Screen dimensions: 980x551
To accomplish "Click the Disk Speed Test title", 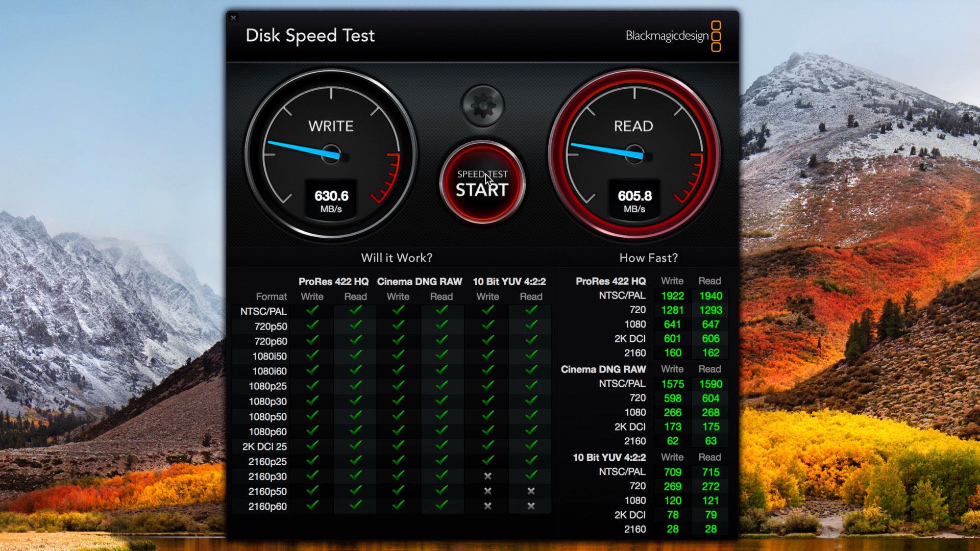I will [x=310, y=36].
